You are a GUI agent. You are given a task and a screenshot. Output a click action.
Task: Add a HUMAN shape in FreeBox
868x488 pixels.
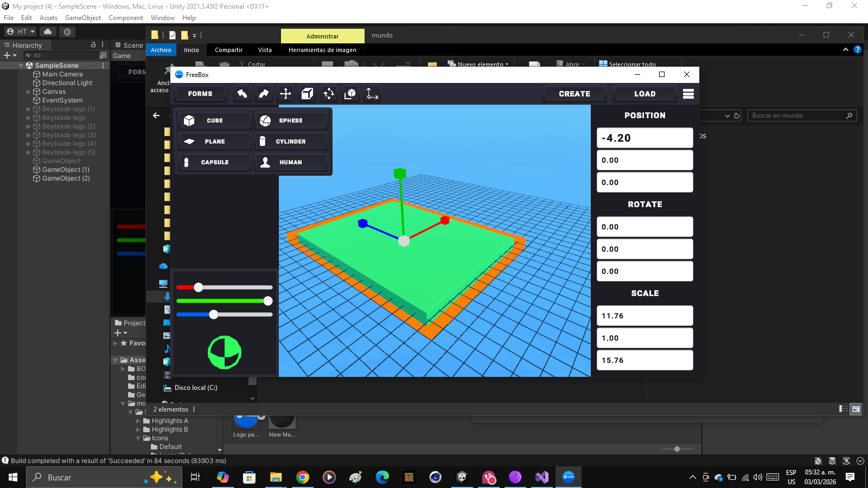(291, 162)
